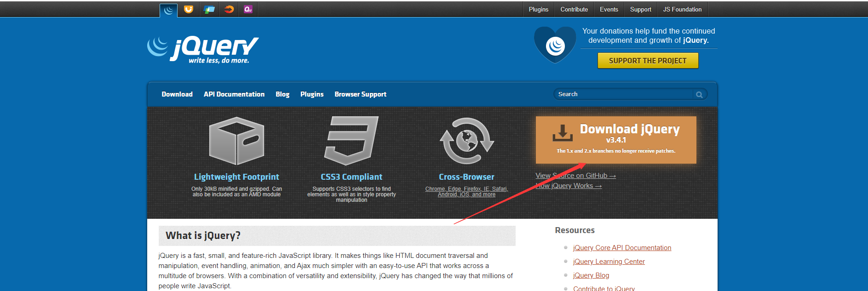Open the Sizzle project icon
Image resolution: width=868 pixels, height=291 pixels.
[229, 9]
